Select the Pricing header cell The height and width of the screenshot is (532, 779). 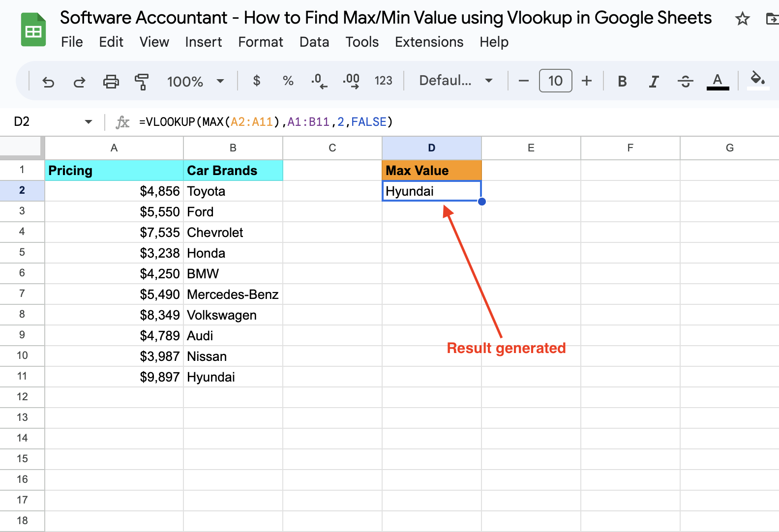tap(114, 171)
